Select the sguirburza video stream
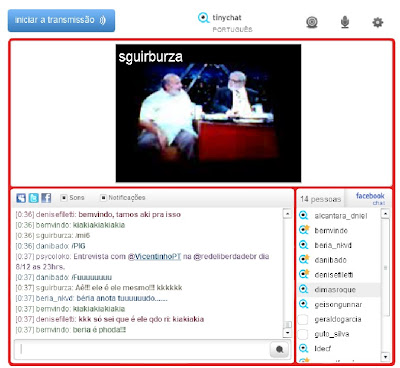Viewport: 400px width, 368px height. pyautogui.click(x=208, y=113)
